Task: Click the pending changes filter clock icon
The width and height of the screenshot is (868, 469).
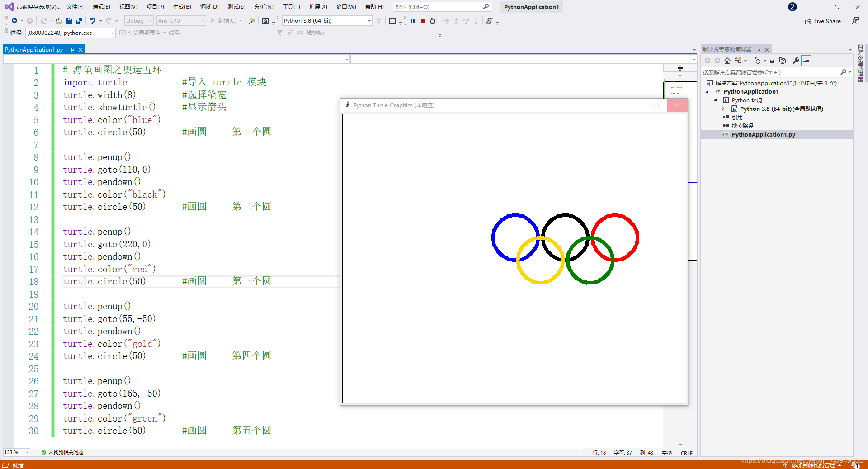Action: [758, 61]
